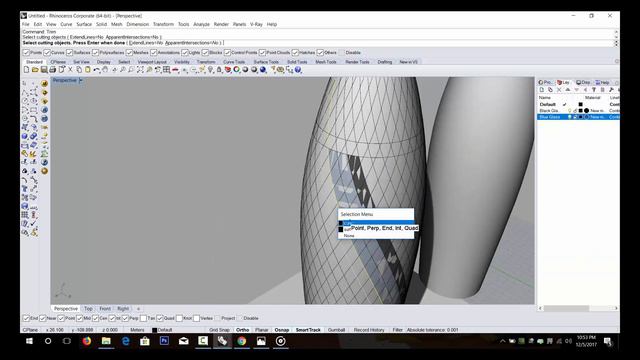This screenshot has height=360, width=640.
Task: Switch to the Front viewport tab
Action: point(105,309)
